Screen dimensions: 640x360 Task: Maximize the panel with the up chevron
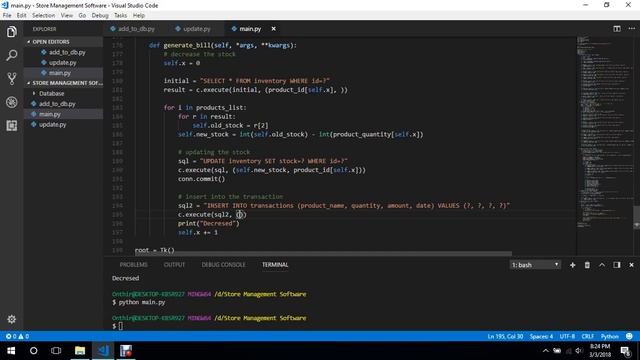click(602, 265)
